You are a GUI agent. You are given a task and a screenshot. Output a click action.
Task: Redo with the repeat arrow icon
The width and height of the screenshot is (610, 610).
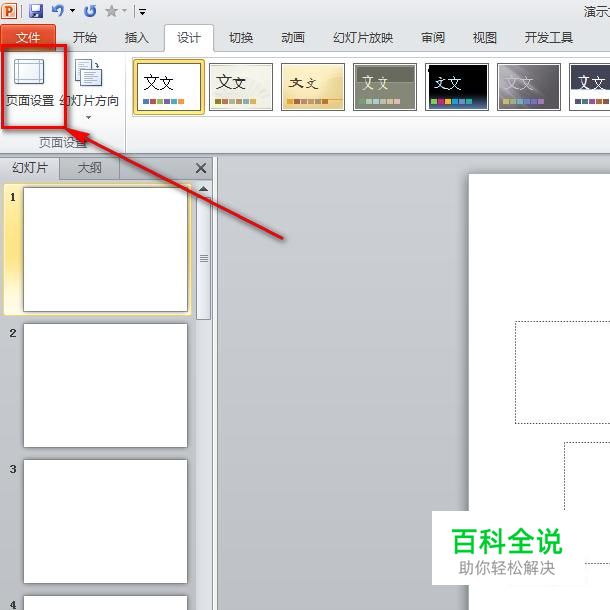pyautogui.click(x=90, y=11)
